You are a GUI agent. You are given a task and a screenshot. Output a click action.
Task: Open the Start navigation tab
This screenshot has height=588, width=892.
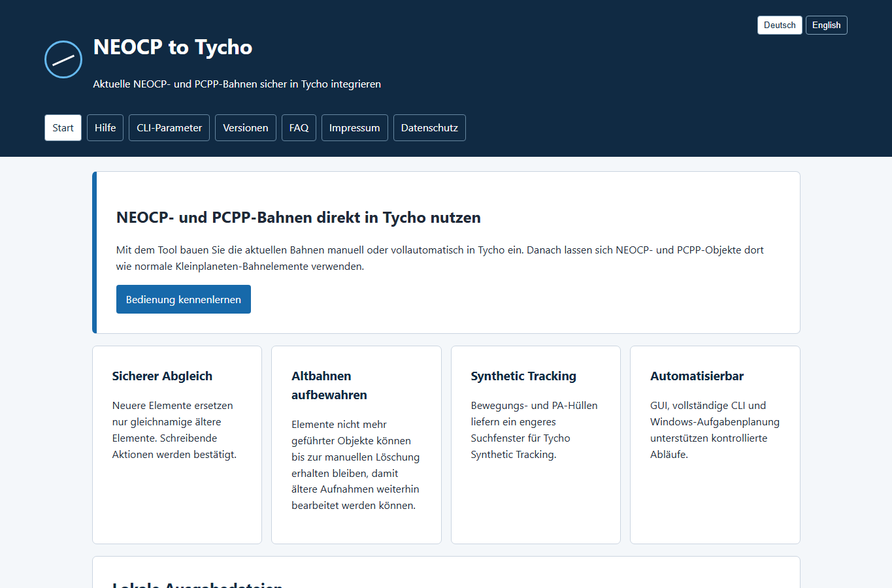coord(63,127)
